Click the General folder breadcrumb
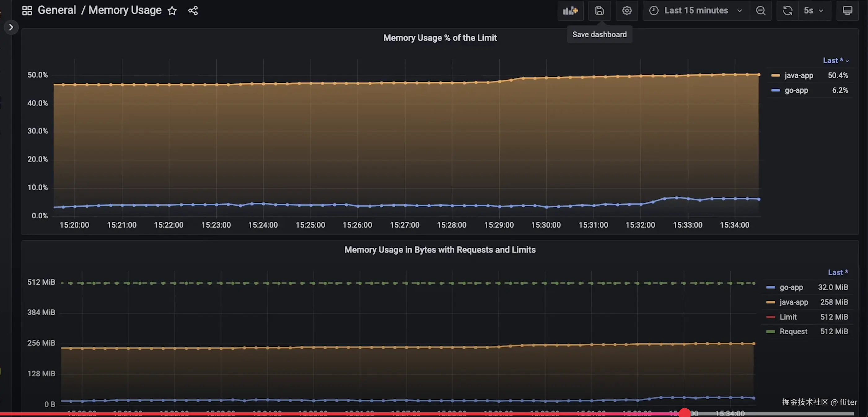This screenshot has height=417, width=868. point(57,11)
